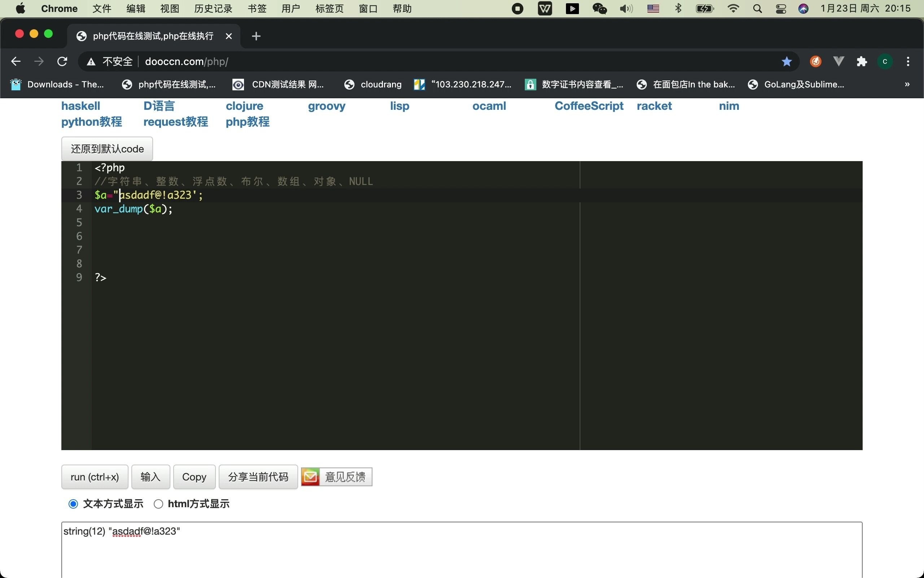Click the black play-arrow menu bar icon
The width and height of the screenshot is (924, 578).
572,8
